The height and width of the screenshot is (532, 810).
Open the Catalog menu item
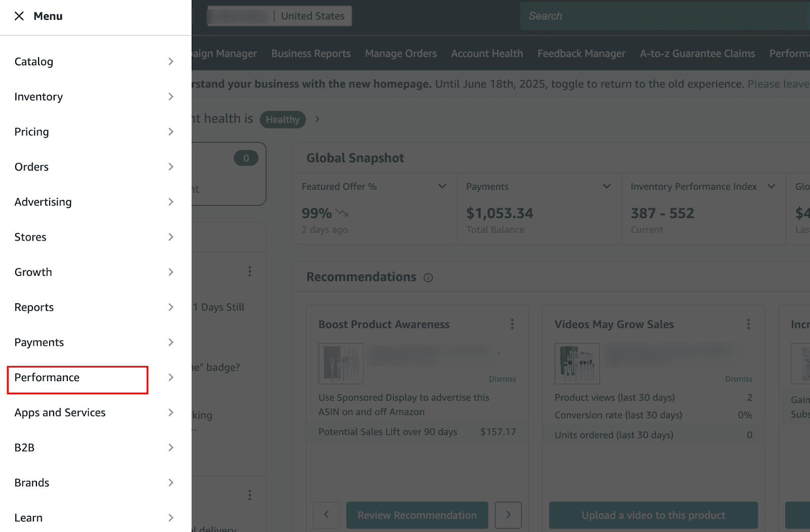point(34,62)
